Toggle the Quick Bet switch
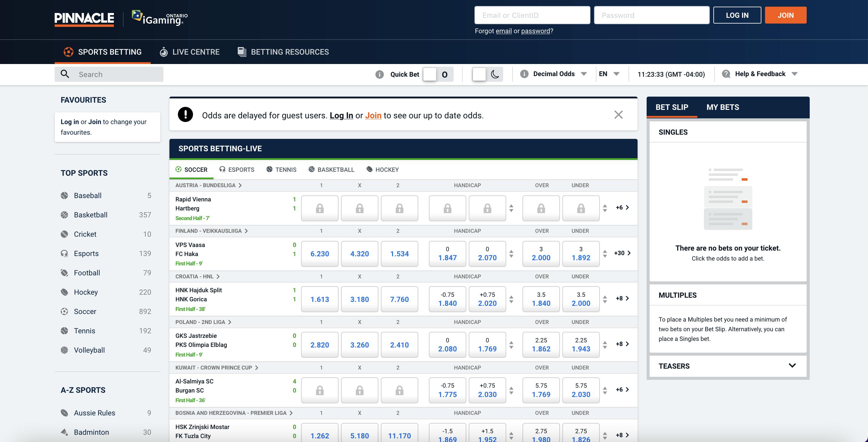Viewport: 868px width, 442px height. (x=437, y=75)
